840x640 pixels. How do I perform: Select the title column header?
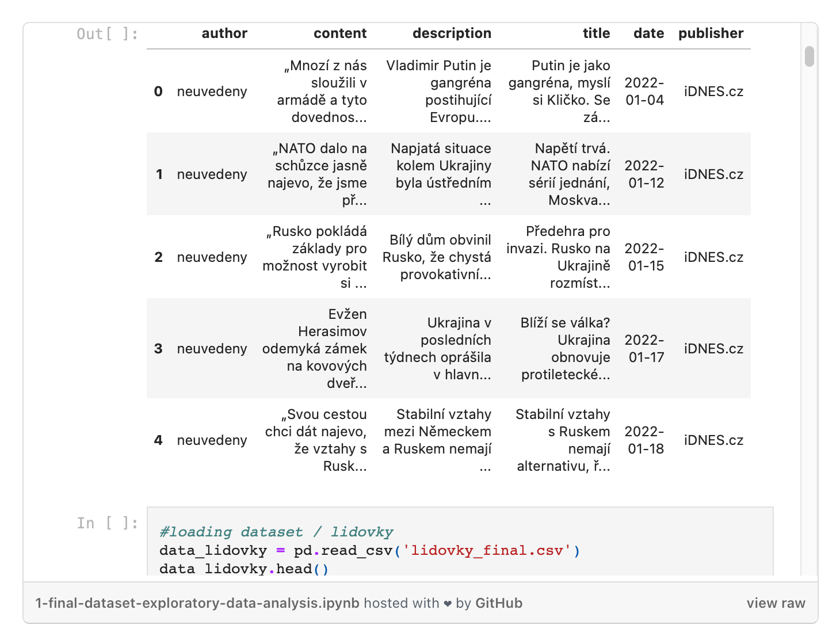coord(596,33)
